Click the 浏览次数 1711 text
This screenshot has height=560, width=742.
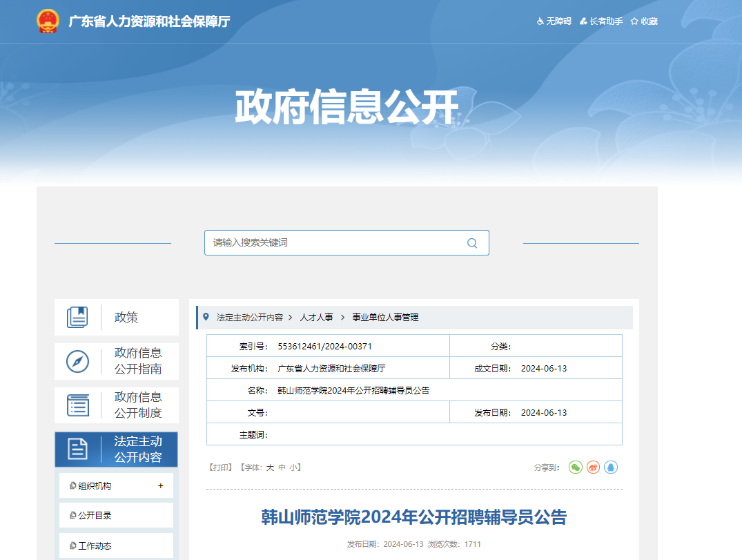tap(454, 544)
